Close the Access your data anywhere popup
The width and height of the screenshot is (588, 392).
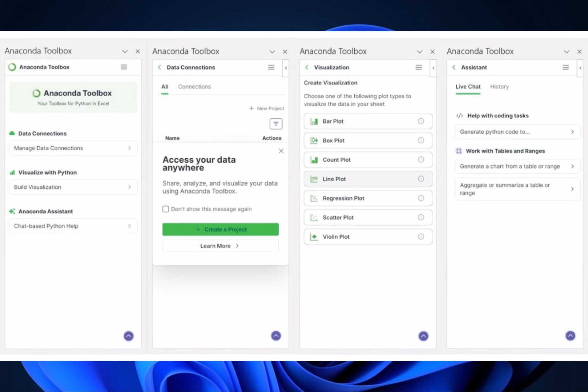[281, 151]
